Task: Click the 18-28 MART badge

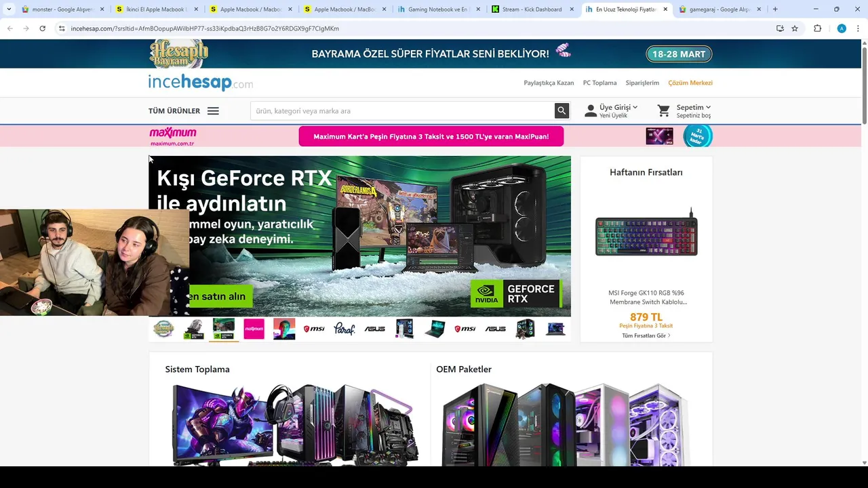Action: (679, 54)
